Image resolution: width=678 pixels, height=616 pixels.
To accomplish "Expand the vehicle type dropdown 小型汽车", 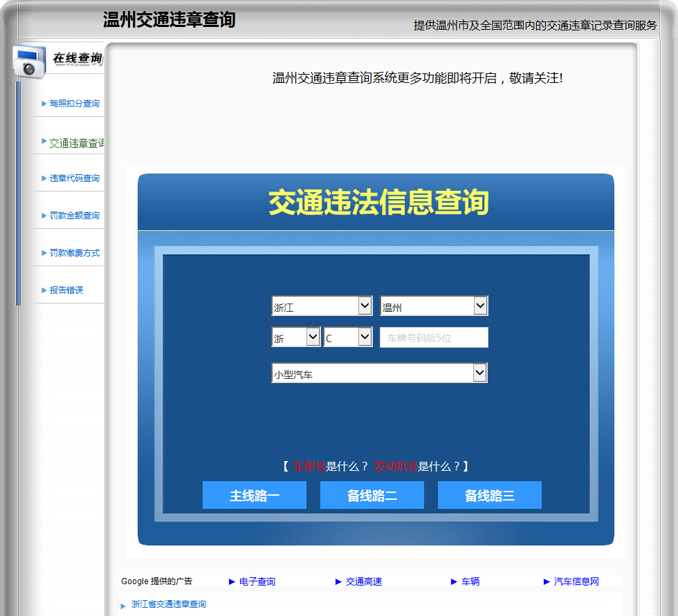I will 380,373.
